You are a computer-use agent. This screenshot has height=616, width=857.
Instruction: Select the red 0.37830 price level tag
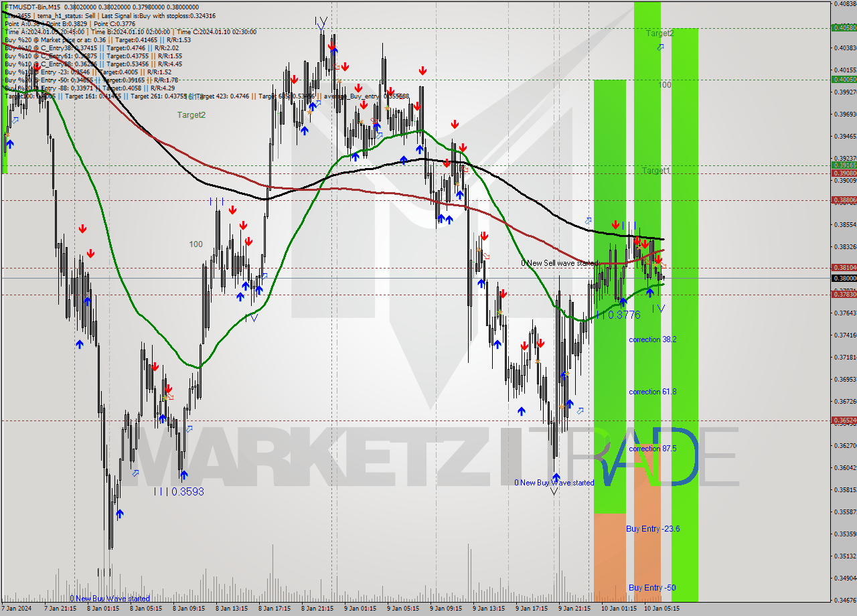844,294
